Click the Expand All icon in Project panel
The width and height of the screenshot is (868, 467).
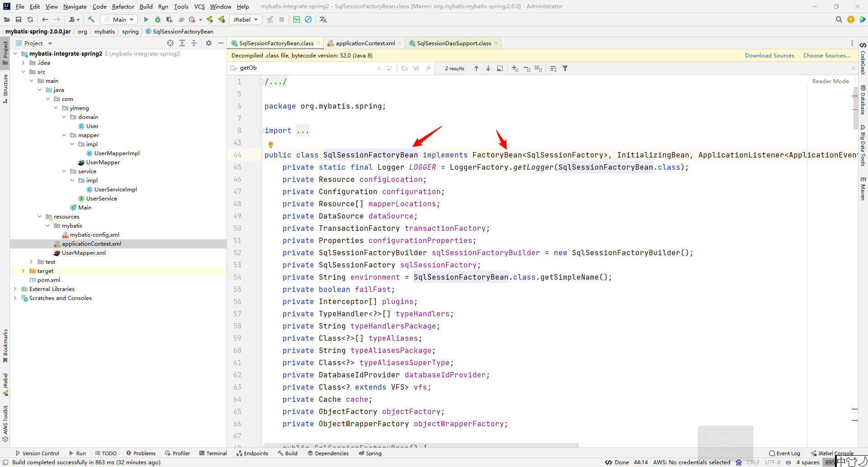[182, 43]
